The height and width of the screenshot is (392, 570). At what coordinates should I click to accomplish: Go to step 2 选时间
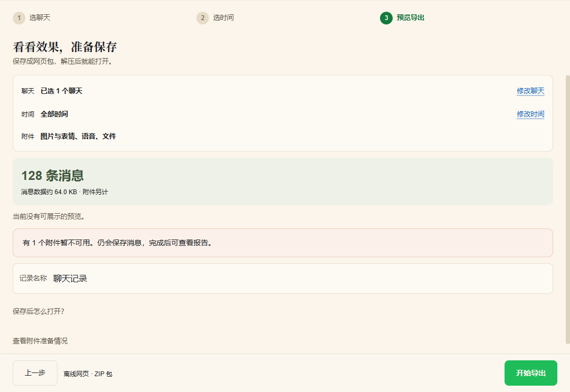click(x=215, y=18)
